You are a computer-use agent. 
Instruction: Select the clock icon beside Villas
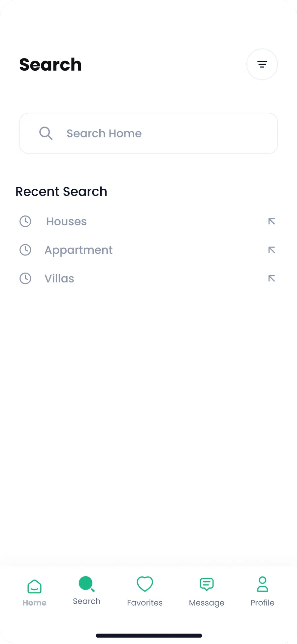(x=25, y=278)
